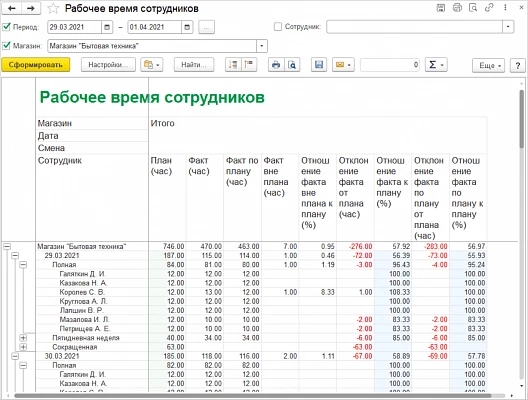Open the email send icon dropdown
The width and height of the screenshot is (528, 400).
pyautogui.click(x=343, y=65)
